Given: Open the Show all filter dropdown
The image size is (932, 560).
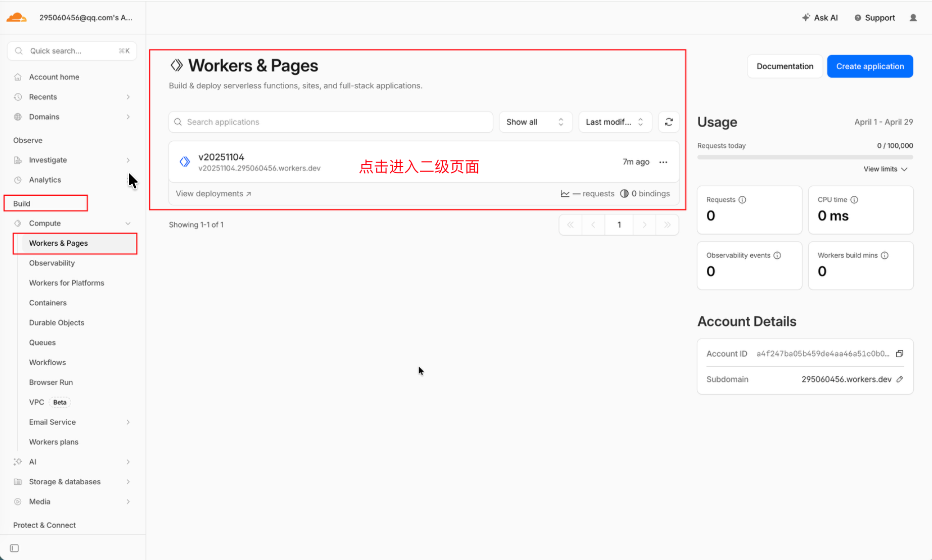Looking at the screenshot, I should (536, 122).
